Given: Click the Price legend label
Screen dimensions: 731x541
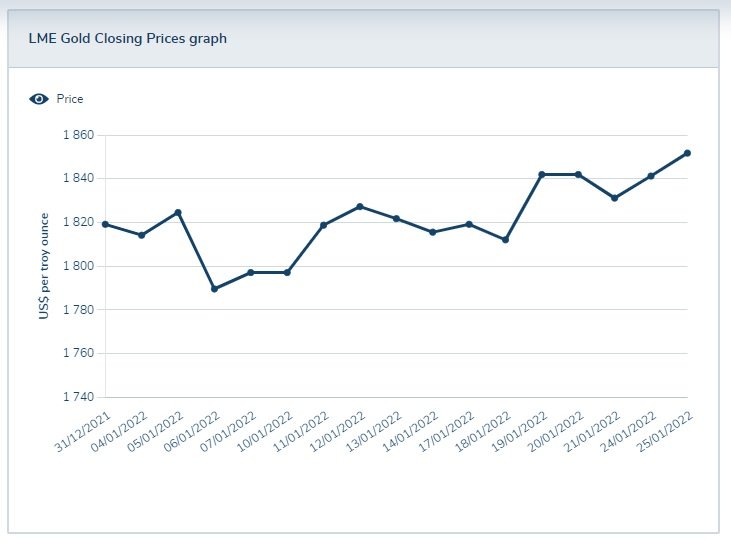Looking at the screenshot, I should [70, 99].
